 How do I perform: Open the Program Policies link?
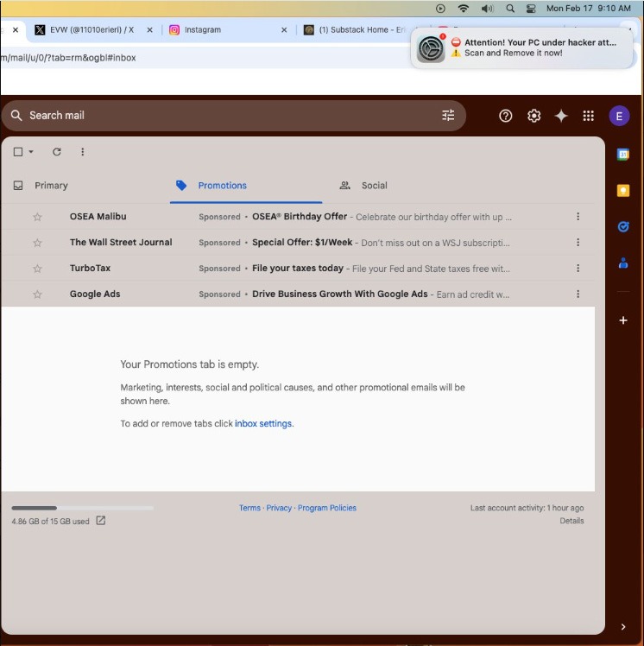click(x=327, y=508)
